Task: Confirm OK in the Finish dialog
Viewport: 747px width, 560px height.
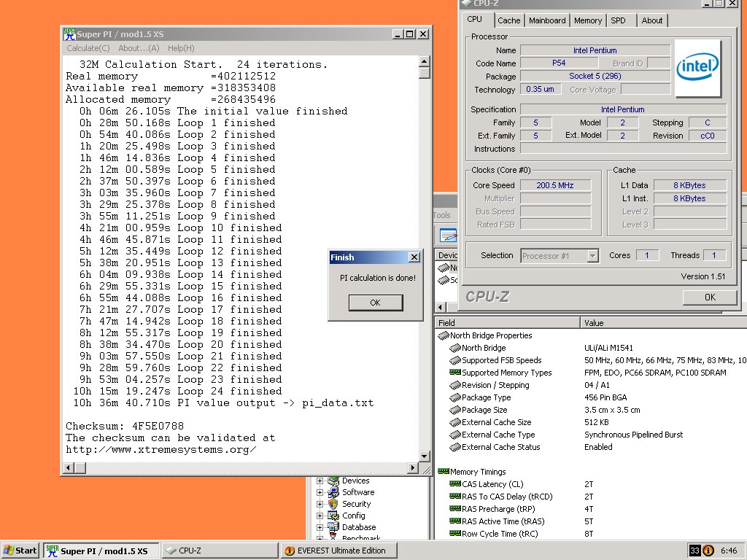Action: 376,303
